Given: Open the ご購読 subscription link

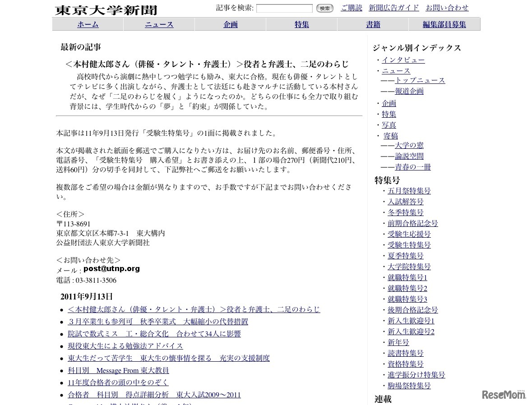Looking at the screenshot, I should [351, 8].
